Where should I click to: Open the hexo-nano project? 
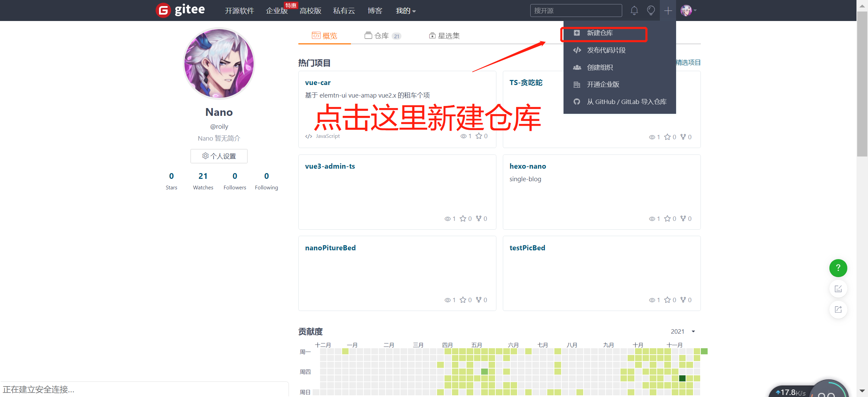click(528, 166)
